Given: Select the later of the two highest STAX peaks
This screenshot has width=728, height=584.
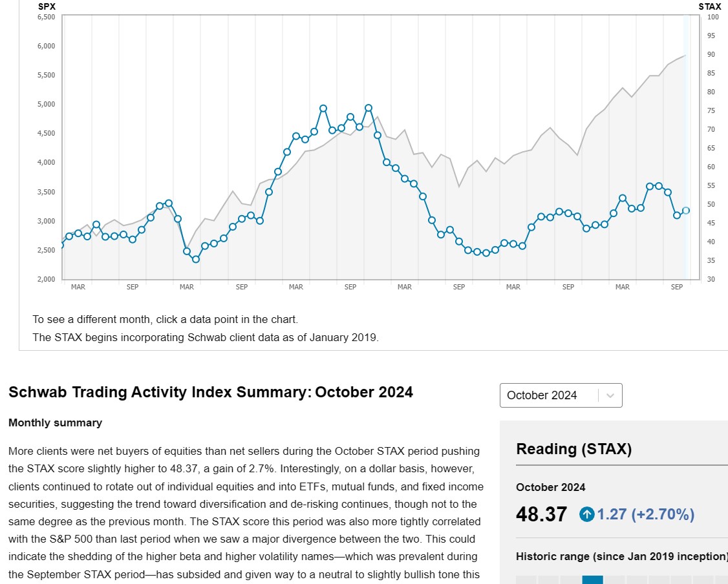Looking at the screenshot, I should pyautogui.click(x=369, y=108).
